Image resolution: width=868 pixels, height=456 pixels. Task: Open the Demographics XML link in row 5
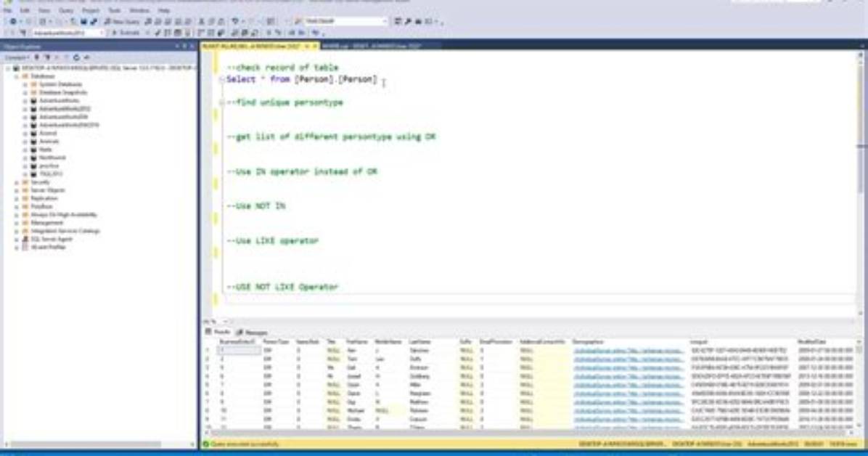(x=629, y=385)
